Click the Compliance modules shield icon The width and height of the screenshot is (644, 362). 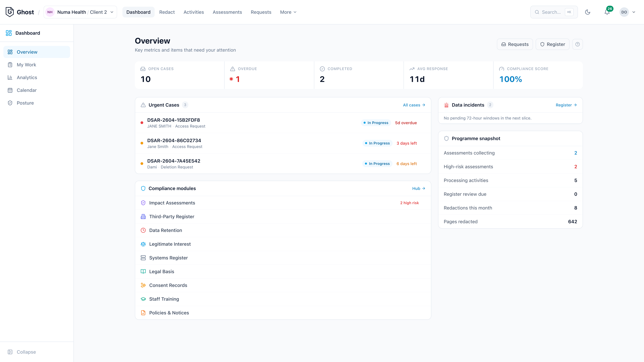coord(143,188)
